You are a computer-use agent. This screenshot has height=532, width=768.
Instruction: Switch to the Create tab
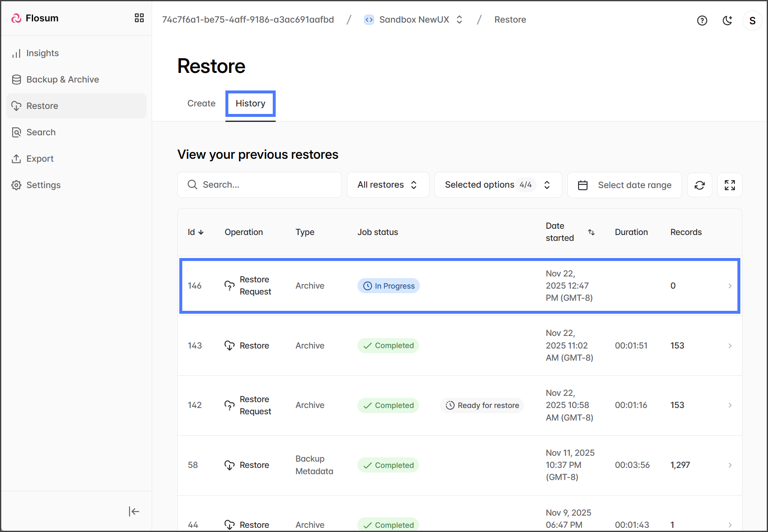coord(201,103)
